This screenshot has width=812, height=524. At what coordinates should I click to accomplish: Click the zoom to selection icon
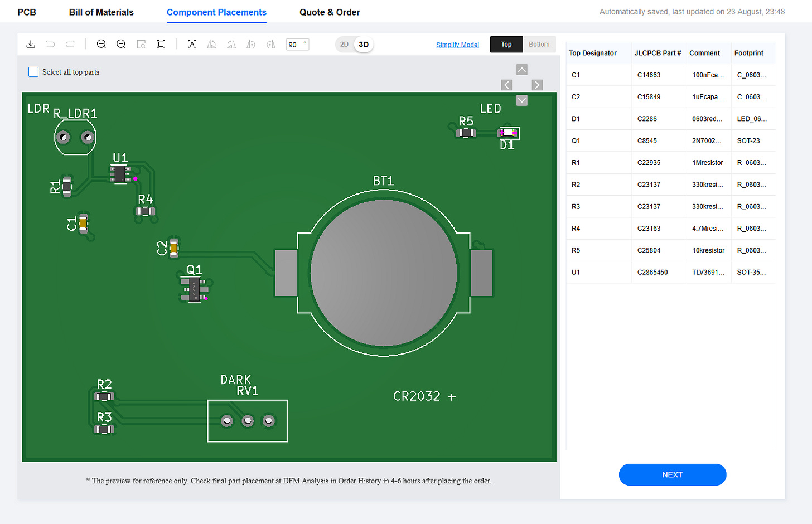click(141, 44)
